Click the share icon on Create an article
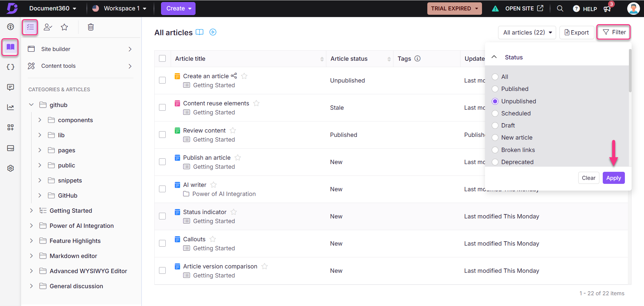 point(234,76)
